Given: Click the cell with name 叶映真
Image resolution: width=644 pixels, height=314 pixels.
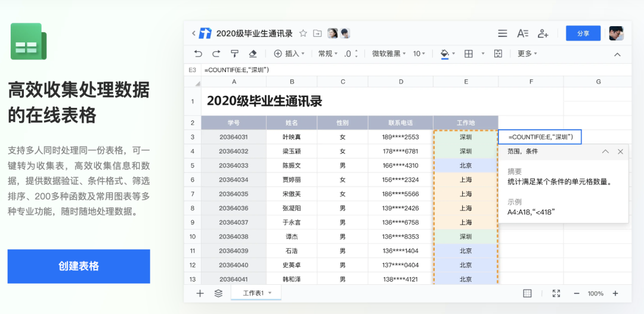Looking at the screenshot, I should pos(292,137).
